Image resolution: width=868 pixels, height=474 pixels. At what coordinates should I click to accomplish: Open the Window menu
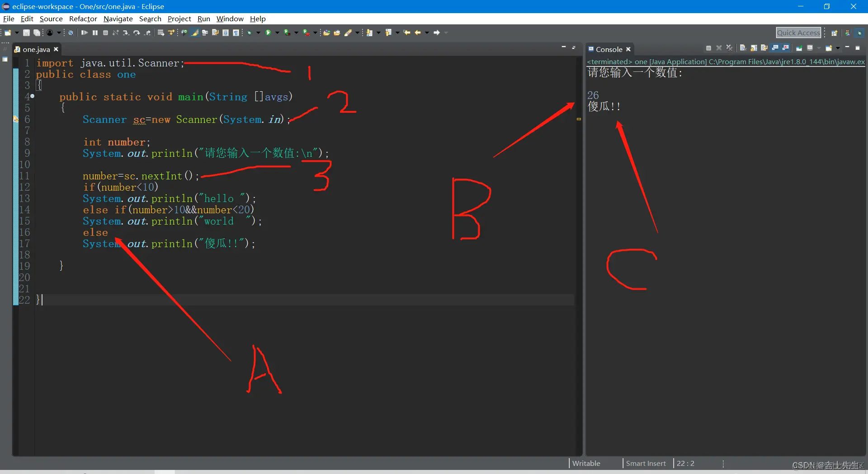pos(230,19)
